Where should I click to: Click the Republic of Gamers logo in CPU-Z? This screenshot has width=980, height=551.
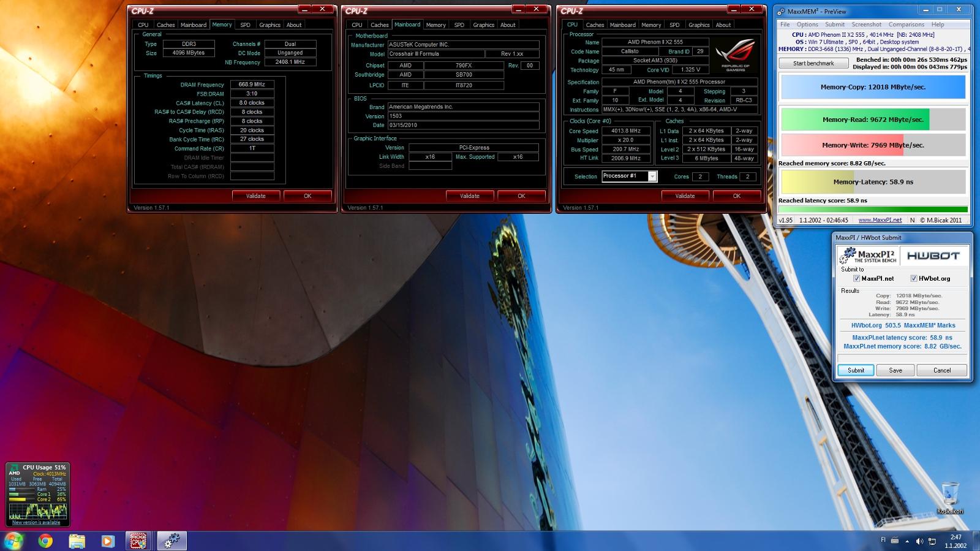pyautogui.click(x=735, y=55)
